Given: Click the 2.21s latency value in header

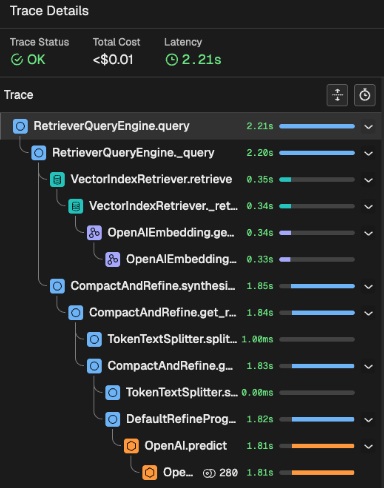Looking at the screenshot, I should click(x=201, y=60).
